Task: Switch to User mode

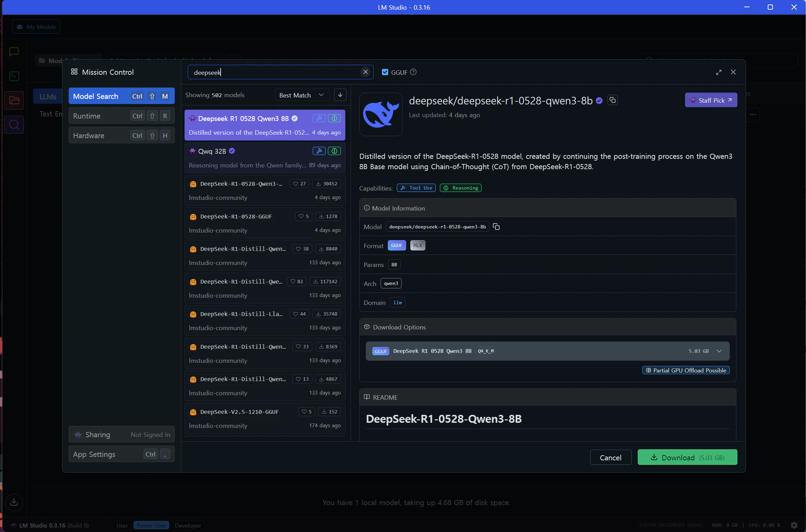Action: [122, 525]
